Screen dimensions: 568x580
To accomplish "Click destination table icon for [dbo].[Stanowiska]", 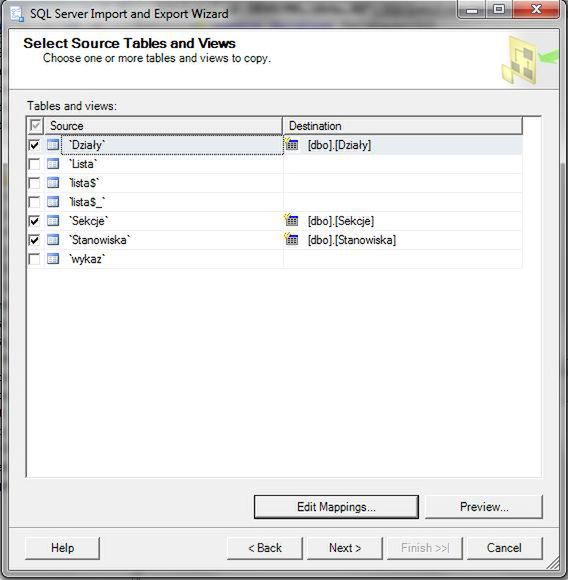I will coord(291,239).
